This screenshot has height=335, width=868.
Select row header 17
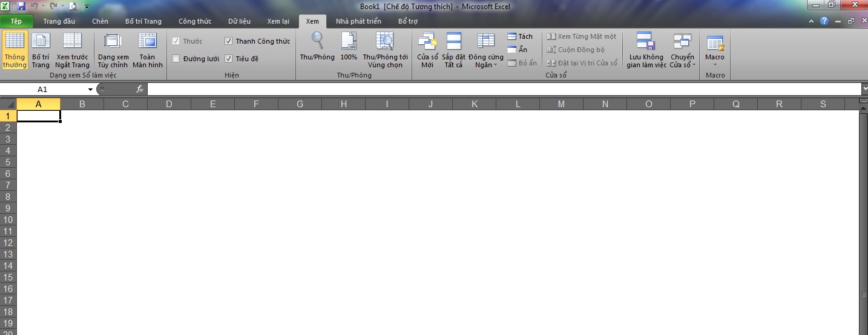coord(8,300)
